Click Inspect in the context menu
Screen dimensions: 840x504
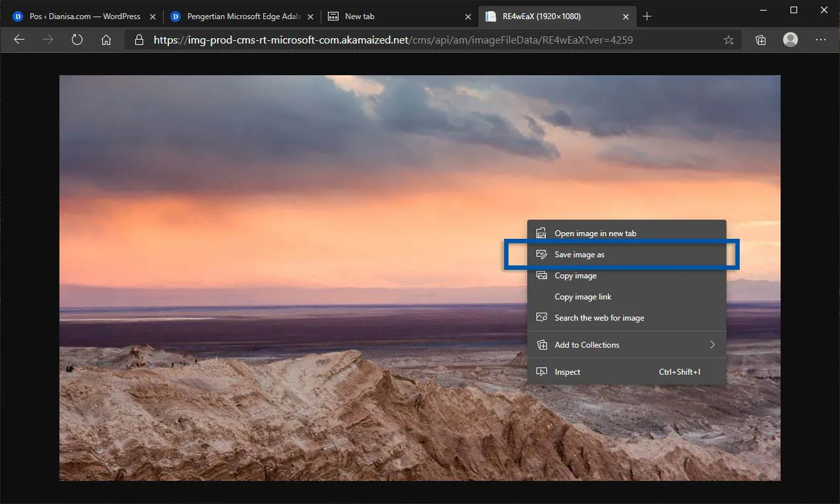568,371
